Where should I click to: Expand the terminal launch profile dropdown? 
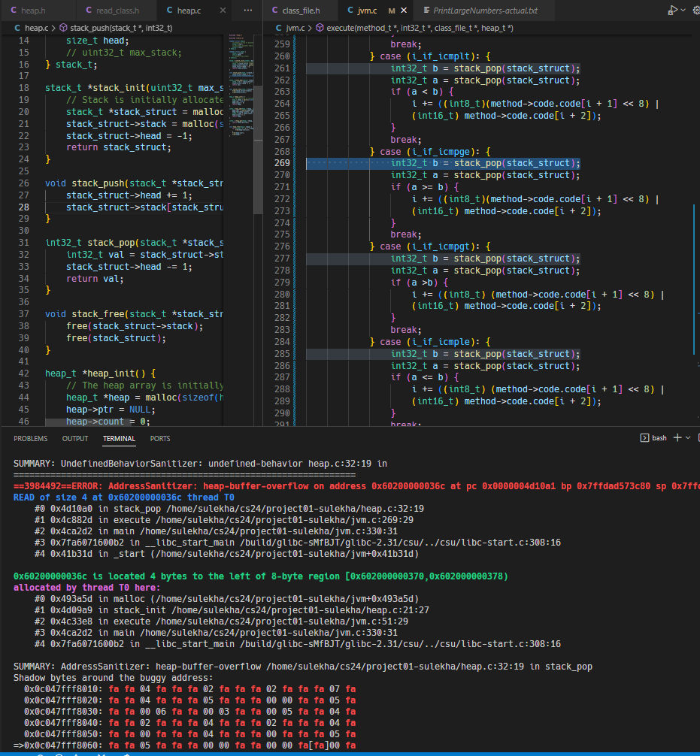coord(689,437)
